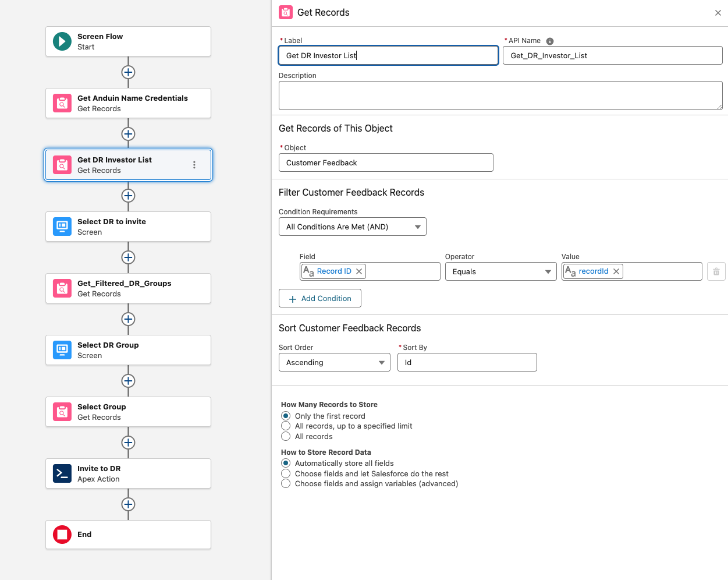This screenshot has width=728, height=580.
Task: Select the All records radio option
Action: click(286, 437)
